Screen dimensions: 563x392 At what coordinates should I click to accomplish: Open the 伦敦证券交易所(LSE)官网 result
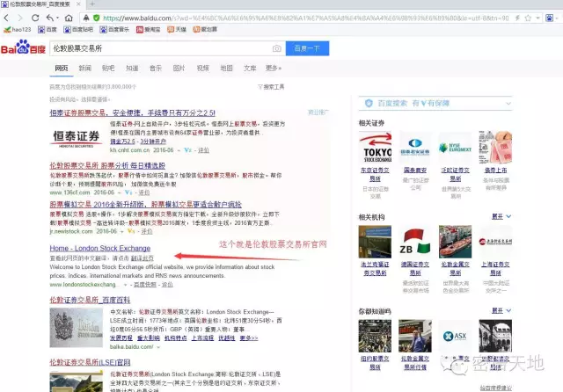pos(90,362)
